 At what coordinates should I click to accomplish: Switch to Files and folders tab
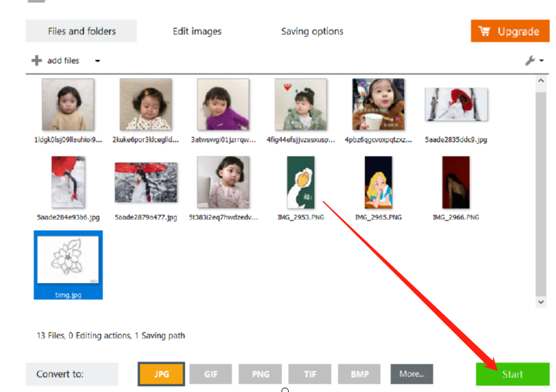pyautogui.click(x=81, y=31)
